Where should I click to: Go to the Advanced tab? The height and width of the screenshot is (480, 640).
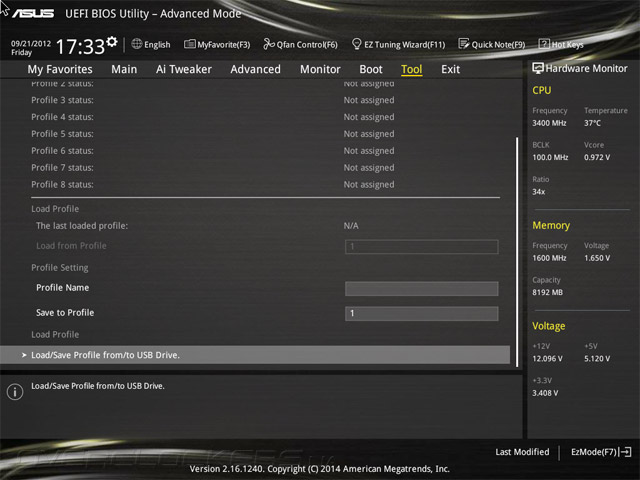tap(256, 69)
